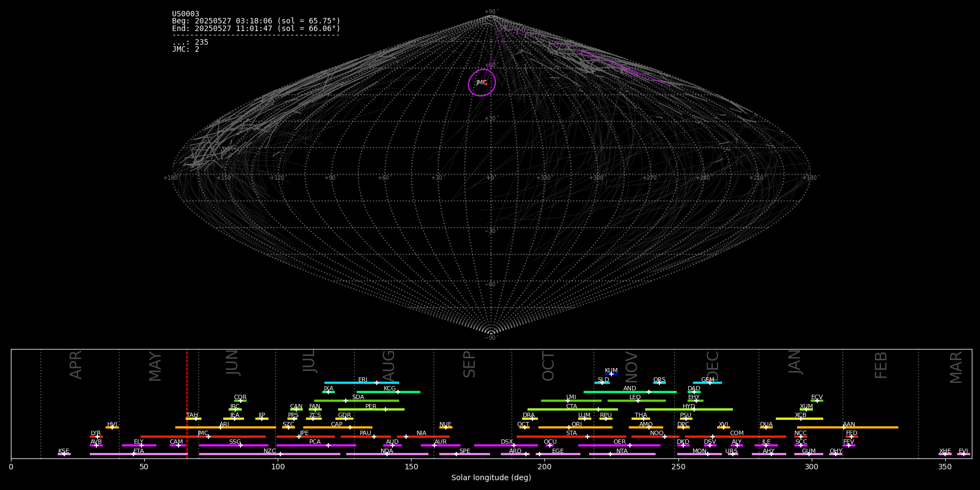This screenshot has width=980, height=490.
Task: Click the TAH shower label
Action: click(192, 415)
